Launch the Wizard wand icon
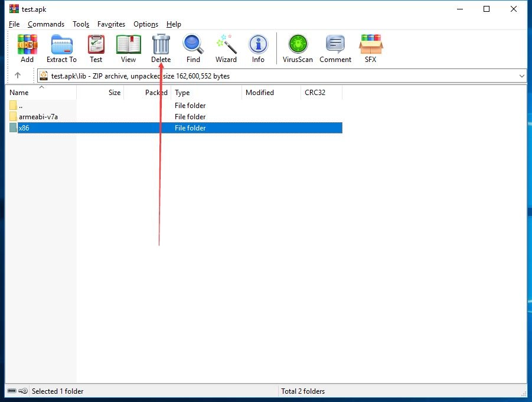Viewport: 532px width, 402px height. click(x=226, y=44)
